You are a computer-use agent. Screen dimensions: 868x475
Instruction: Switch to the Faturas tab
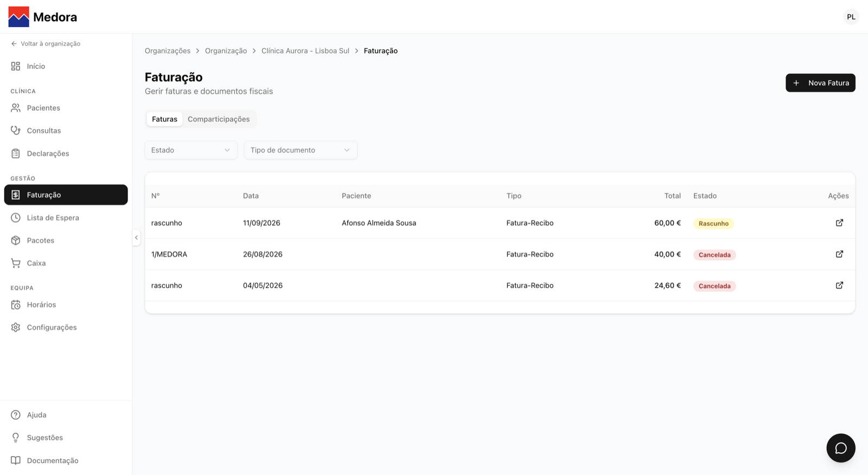(164, 119)
